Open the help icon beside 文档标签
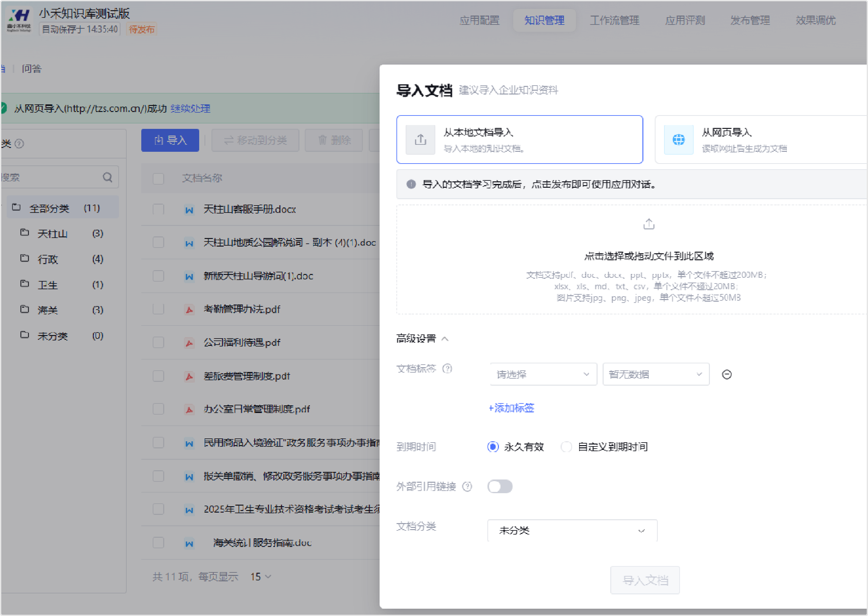Screen dimensions: 868x616 448,369
